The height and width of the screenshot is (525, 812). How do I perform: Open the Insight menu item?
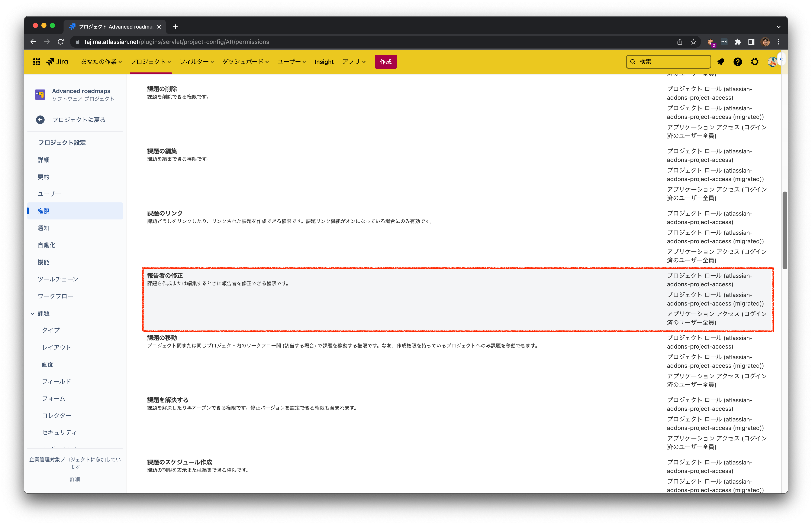pyautogui.click(x=324, y=62)
